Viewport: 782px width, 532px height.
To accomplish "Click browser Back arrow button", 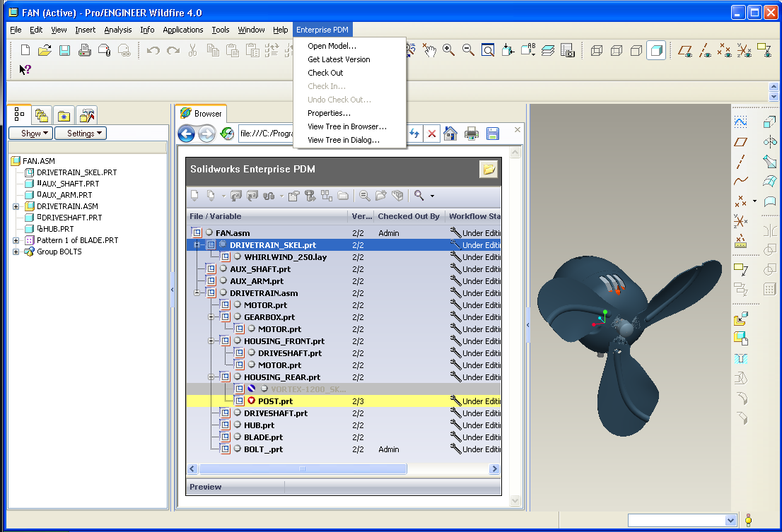I will pyautogui.click(x=187, y=134).
